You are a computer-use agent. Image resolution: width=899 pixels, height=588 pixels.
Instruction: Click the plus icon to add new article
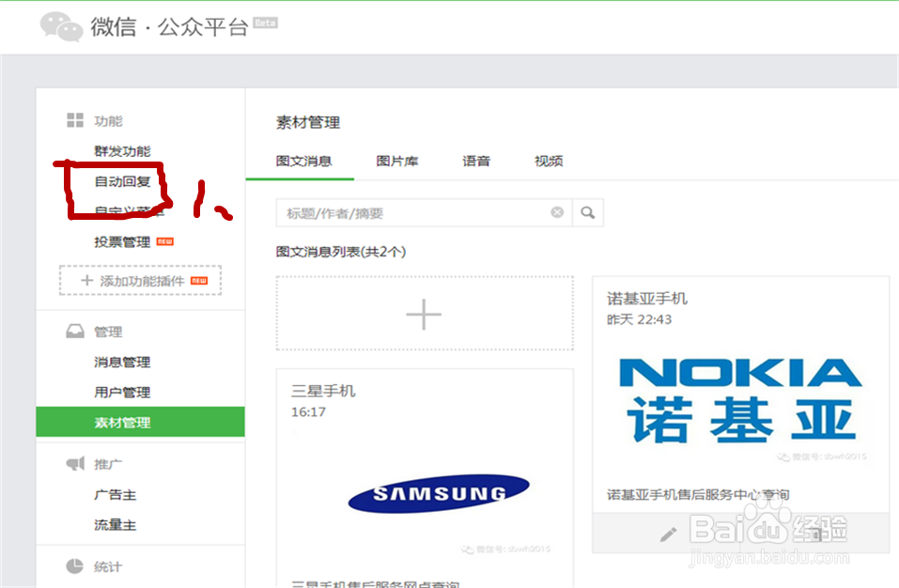pos(424,314)
